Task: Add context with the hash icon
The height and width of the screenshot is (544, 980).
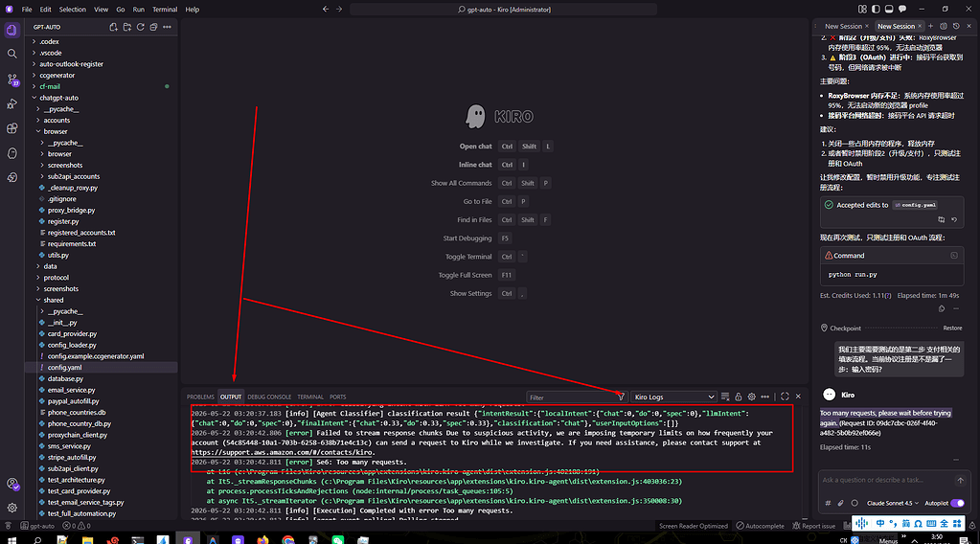Action: (828, 503)
